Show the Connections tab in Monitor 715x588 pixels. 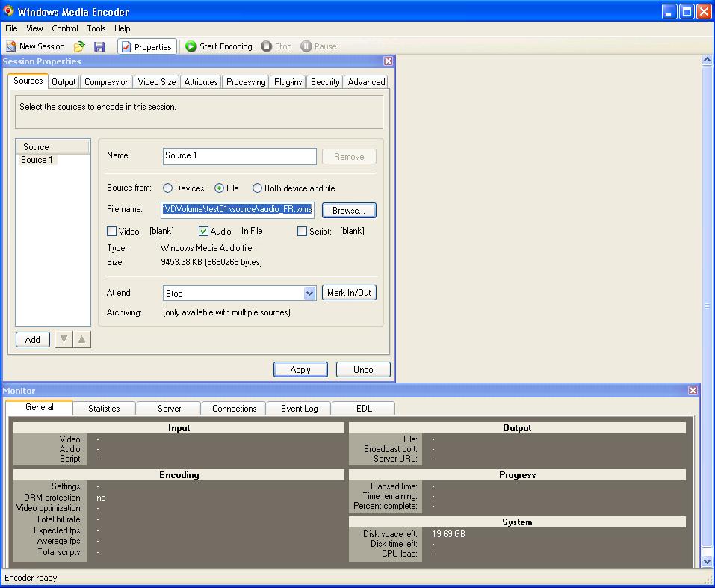click(235, 408)
